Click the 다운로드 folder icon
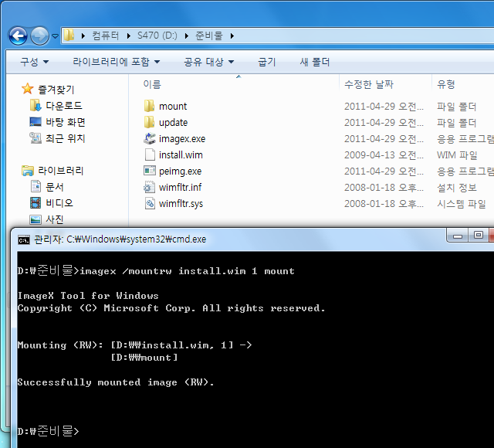Viewport: 494px width, 448px height. [x=36, y=105]
